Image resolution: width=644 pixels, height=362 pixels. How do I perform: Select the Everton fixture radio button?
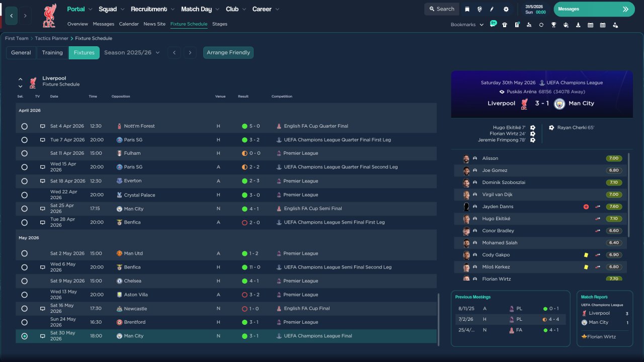24,181
